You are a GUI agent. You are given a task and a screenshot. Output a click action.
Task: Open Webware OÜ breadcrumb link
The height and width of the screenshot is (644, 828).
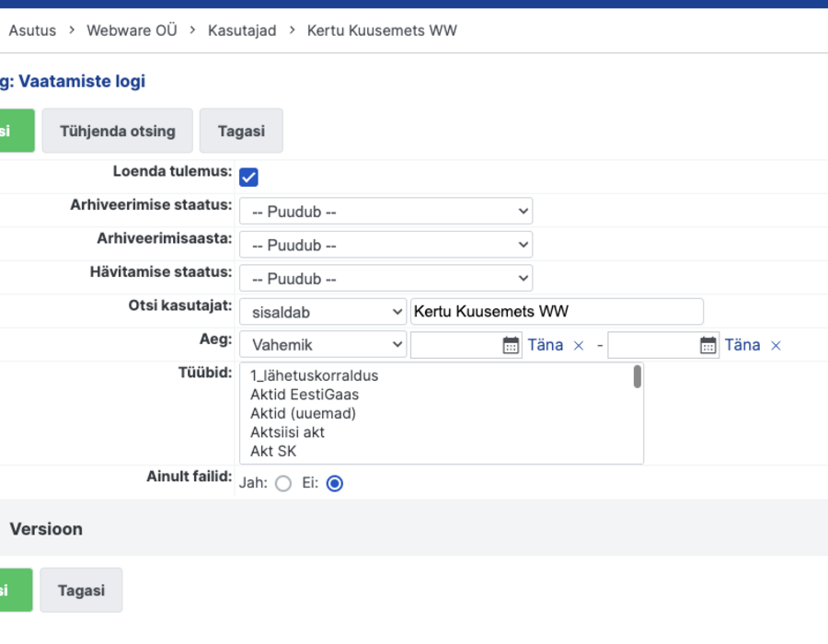point(132,30)
